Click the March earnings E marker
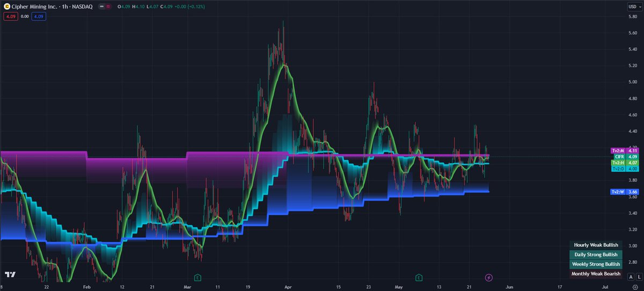 [197, 277]
